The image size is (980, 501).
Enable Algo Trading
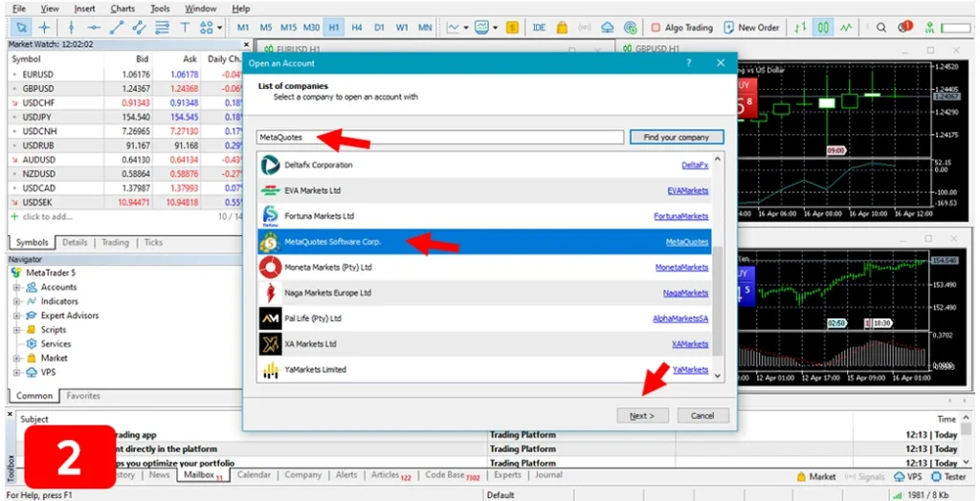pyautogui.click(x=681, y=28)
